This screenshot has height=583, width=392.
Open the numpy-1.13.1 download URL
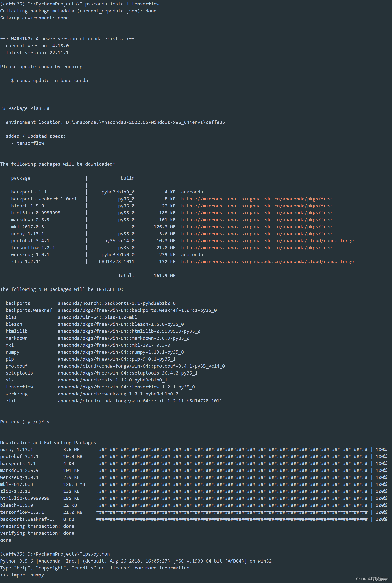(x=256, y=234)
